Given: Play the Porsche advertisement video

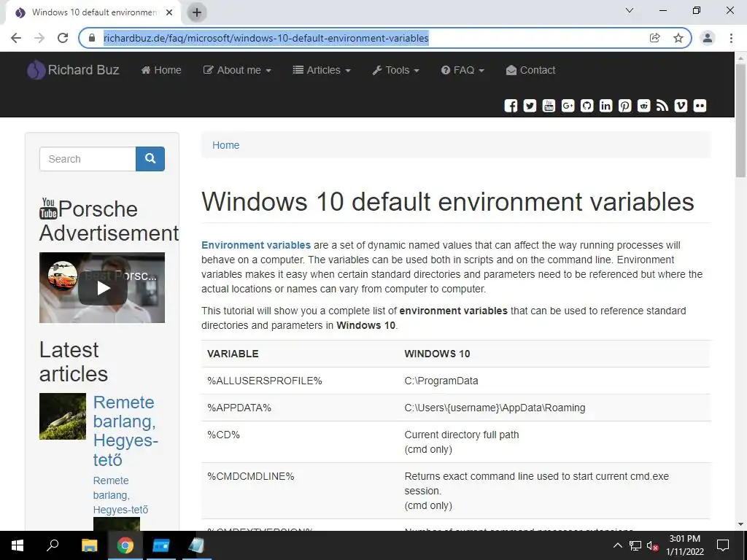Looking at the screenshot, I should click(x=102, y=287).
